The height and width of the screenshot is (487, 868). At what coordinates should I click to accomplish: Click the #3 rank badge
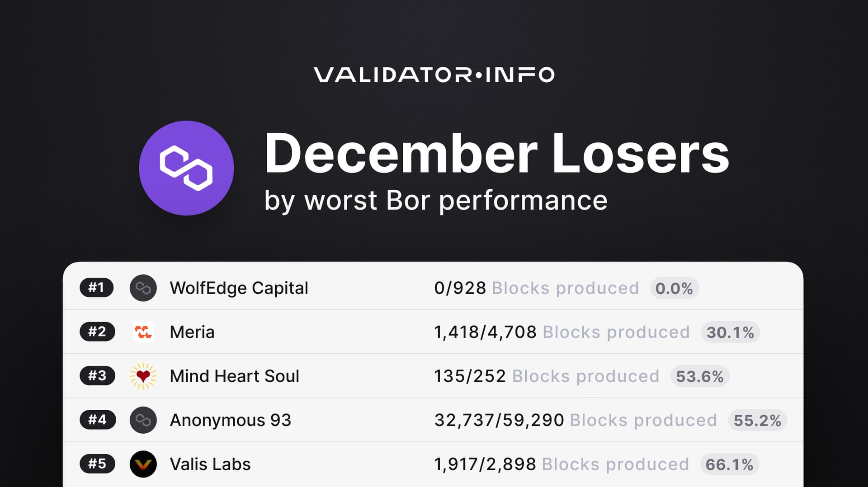click(x=97, y=375)
